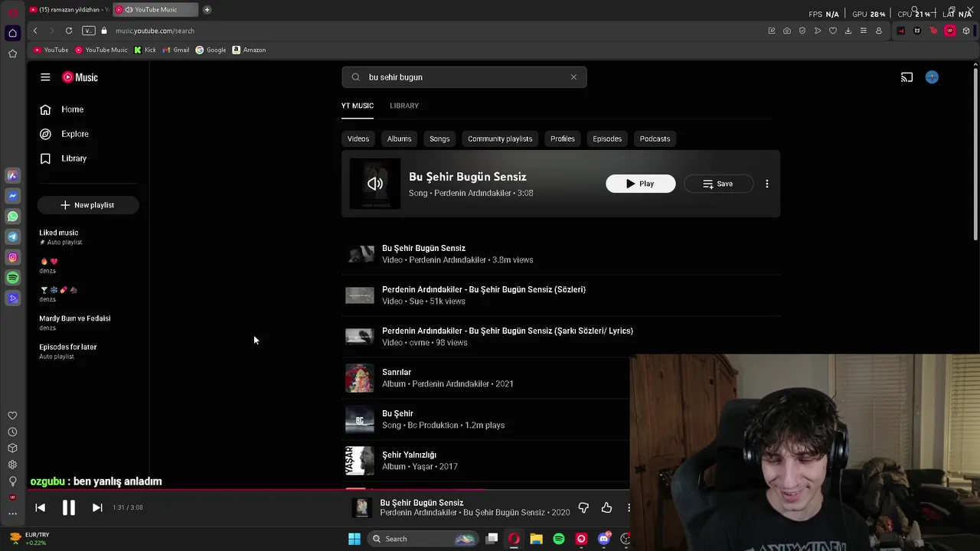Filter results by Albums
This screenshot has height=551, width=980.
pos(399,139)
